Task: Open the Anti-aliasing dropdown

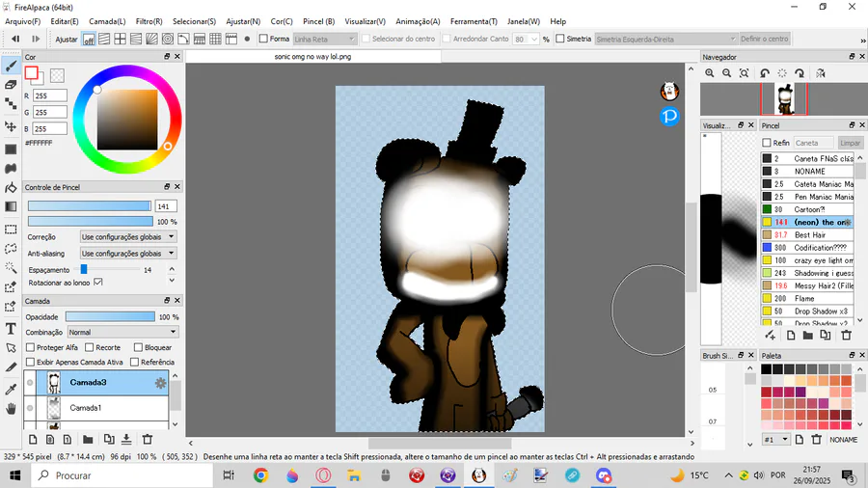Action: pos(128,254)
